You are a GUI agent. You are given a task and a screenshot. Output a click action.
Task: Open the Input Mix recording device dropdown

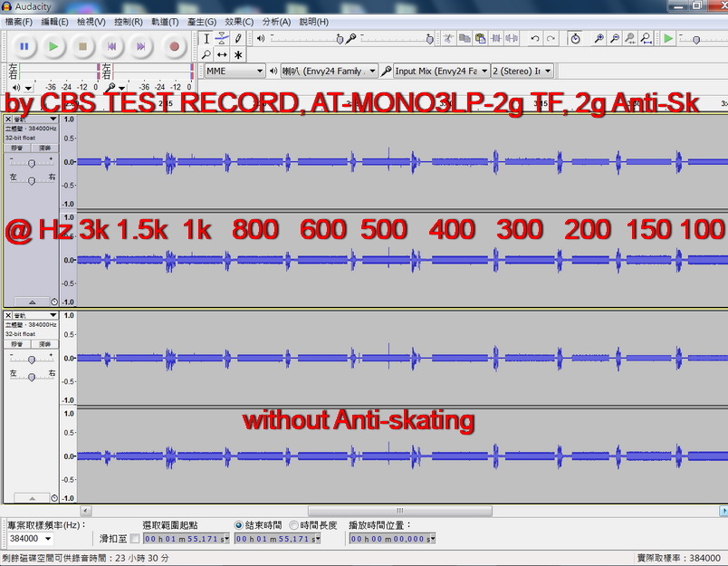(x=441, y=71)
